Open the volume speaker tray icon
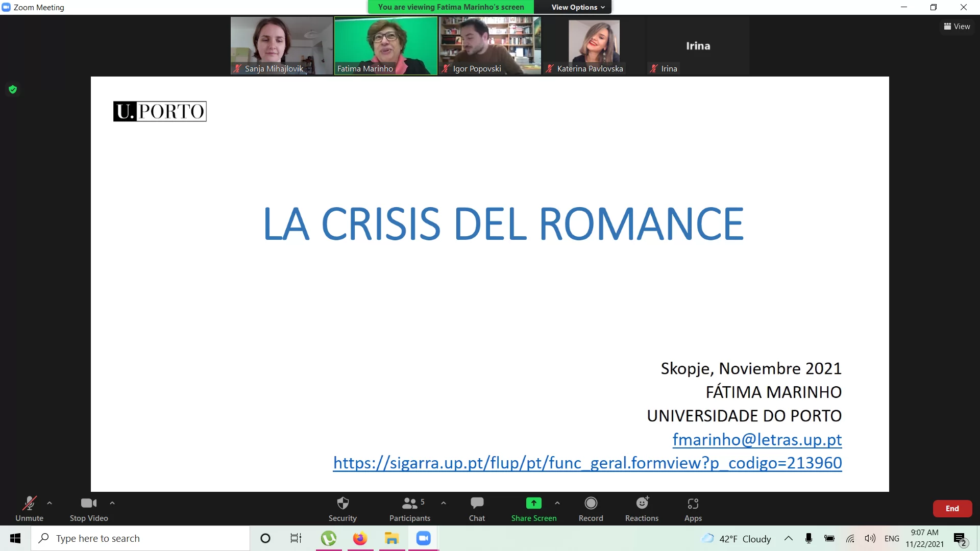The height and width of the screenshot is (551, 980). [x=870, y=538]
